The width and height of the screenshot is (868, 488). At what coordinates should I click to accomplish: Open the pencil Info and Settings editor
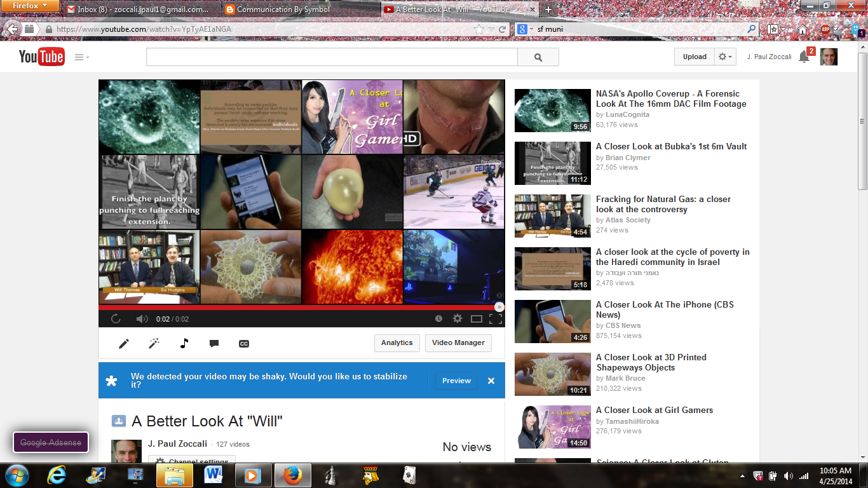pos(124,343)
